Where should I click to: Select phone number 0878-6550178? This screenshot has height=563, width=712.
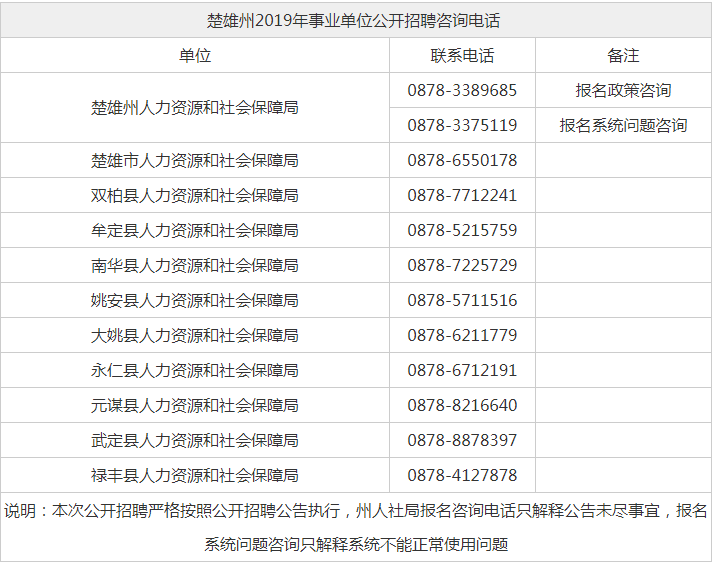(462, 160)
